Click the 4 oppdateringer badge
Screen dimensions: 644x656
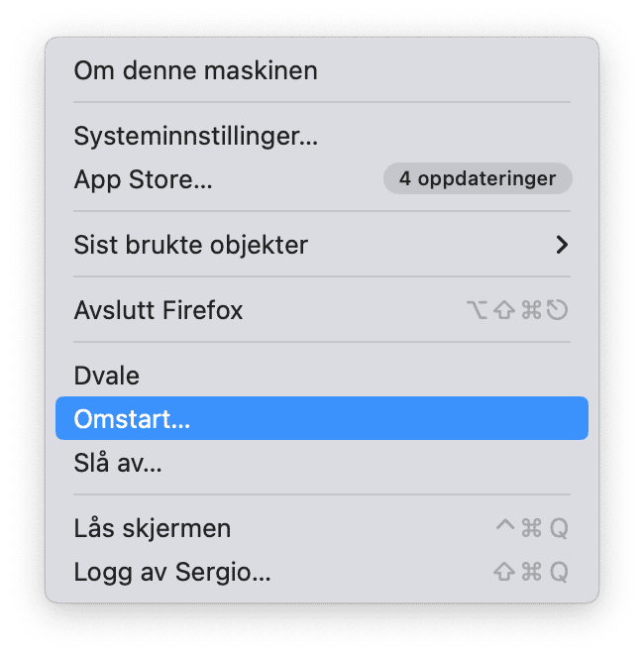(477, 179)
